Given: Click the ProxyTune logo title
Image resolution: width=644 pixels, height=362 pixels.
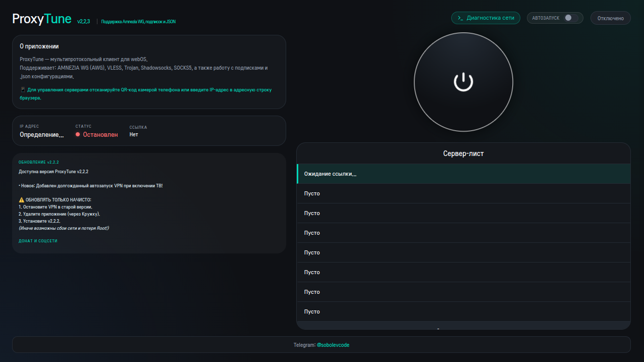Looking at the screenshot, I should point(42,19).
